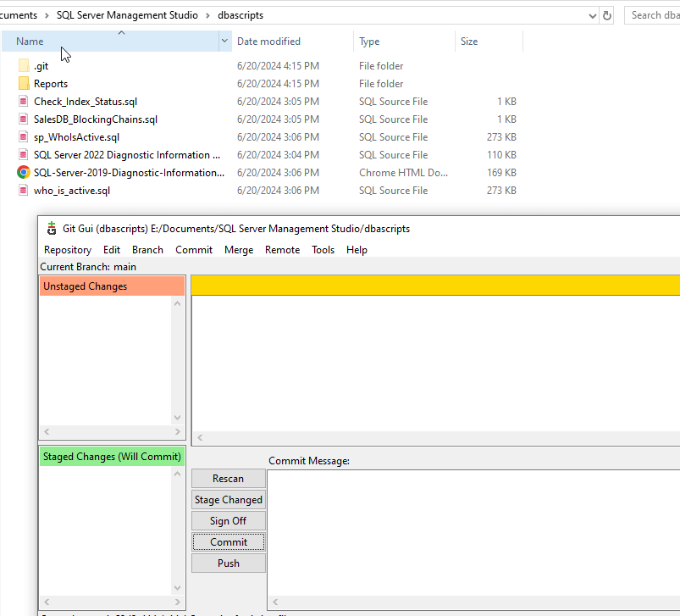Open the Tools menu in Git Gui
Screen dimensions: 680x616
pos(323,250)
